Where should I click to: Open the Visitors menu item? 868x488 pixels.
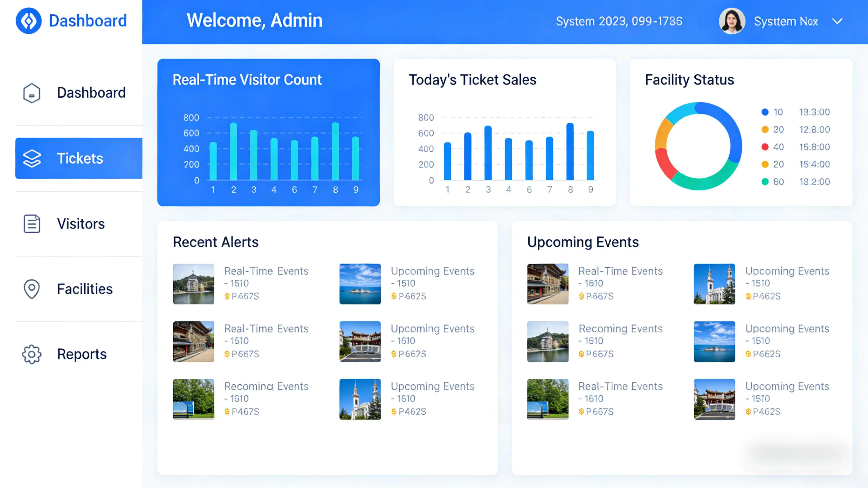[81, 224]
